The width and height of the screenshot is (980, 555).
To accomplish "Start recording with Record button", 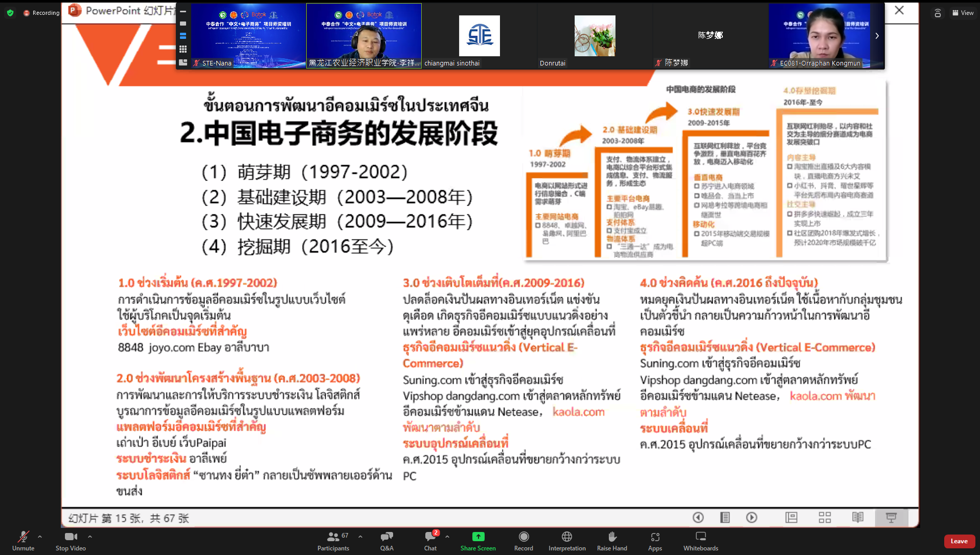I will tap(523, 541).
